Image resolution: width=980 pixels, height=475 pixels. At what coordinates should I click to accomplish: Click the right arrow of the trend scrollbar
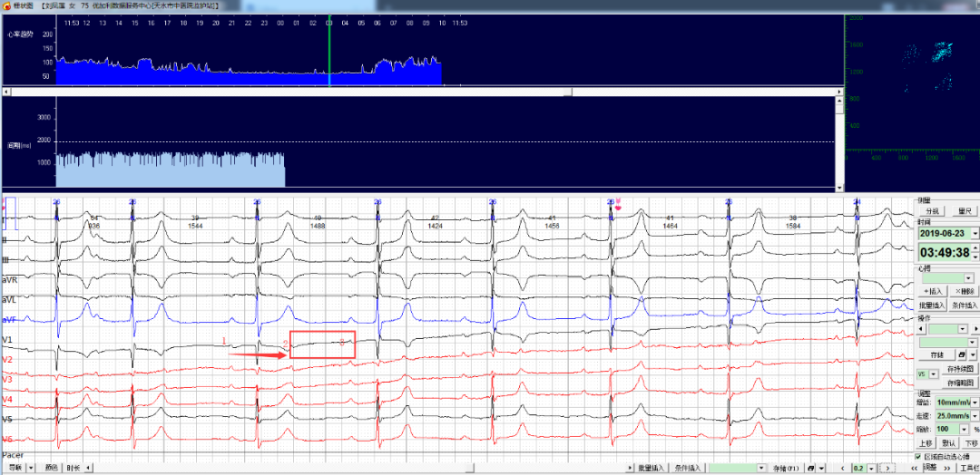pyautogui.click(x=838, y=92)
